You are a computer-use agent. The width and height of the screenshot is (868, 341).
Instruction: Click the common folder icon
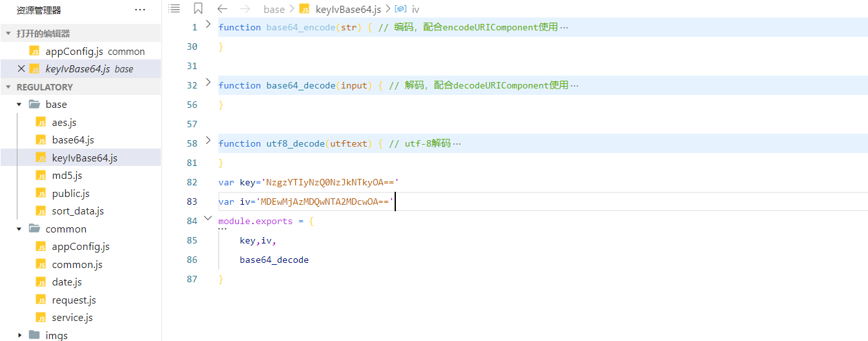click(x=35, y=229)
